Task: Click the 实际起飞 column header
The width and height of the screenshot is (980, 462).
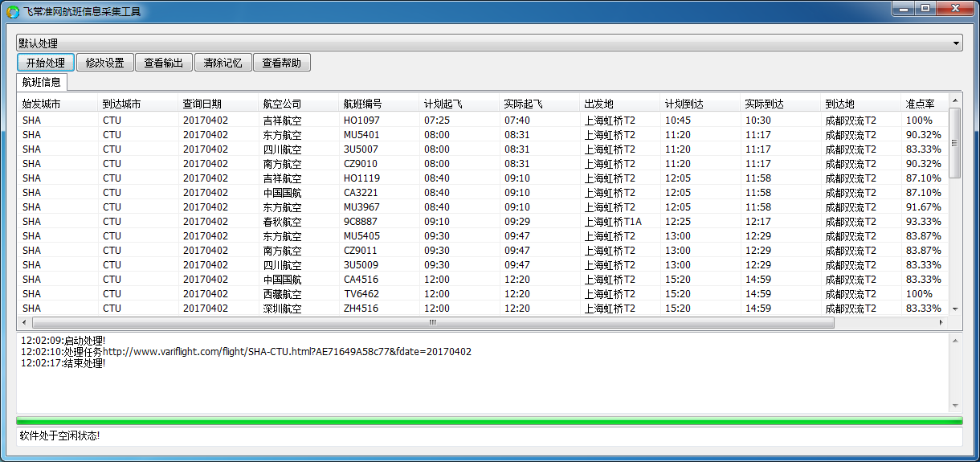Action: 540,104
